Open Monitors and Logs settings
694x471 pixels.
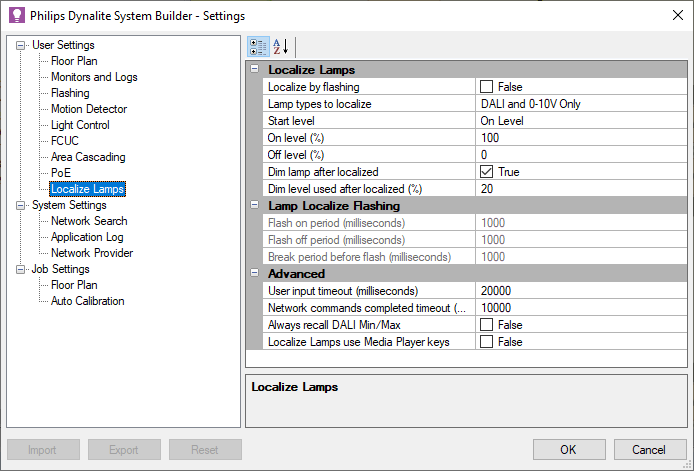(94, 77)
